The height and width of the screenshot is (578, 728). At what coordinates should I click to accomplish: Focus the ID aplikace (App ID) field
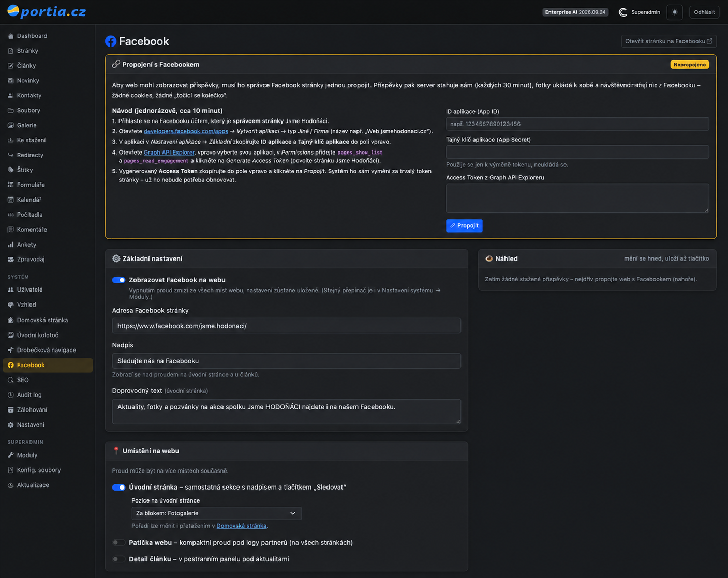(x=577, y=124)
